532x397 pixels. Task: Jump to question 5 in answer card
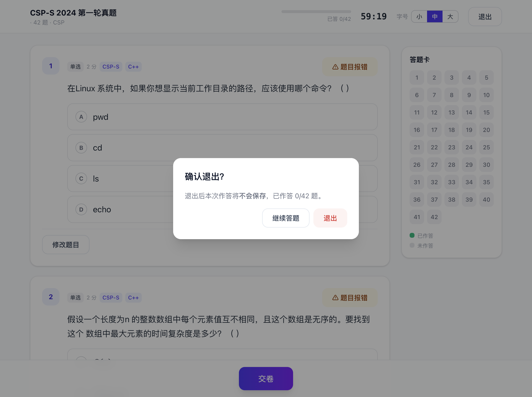coord(487,78)
